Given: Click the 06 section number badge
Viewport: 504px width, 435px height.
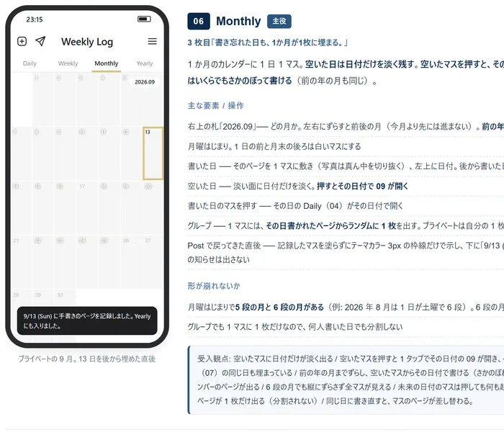Looking at the screenshot, I should (x=199, y=21).
